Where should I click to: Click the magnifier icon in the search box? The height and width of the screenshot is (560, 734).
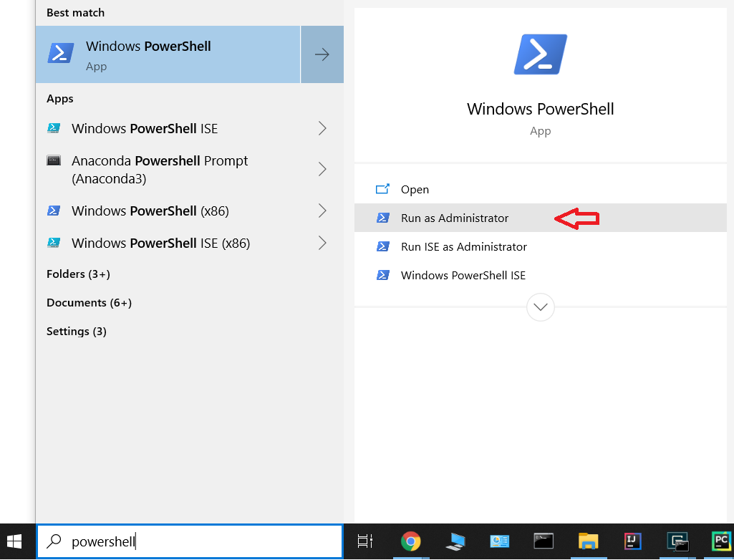tap(54, 541)
